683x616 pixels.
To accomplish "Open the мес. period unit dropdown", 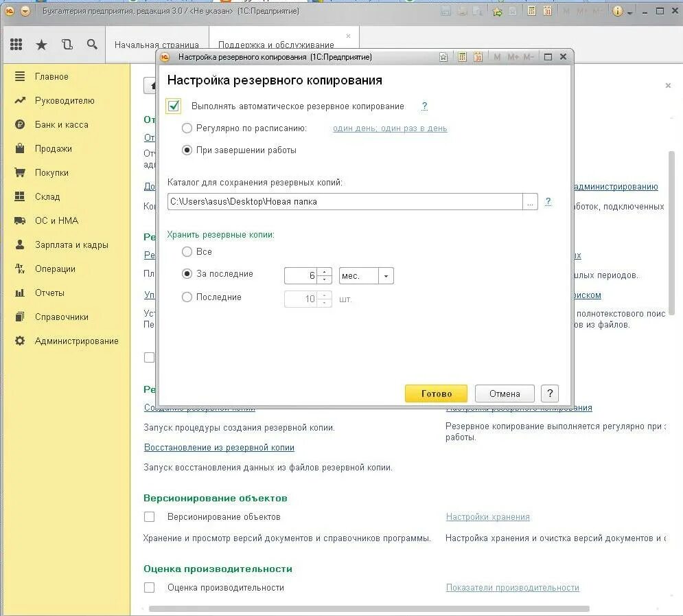I will pyautogui.click(x=386, y=276).
